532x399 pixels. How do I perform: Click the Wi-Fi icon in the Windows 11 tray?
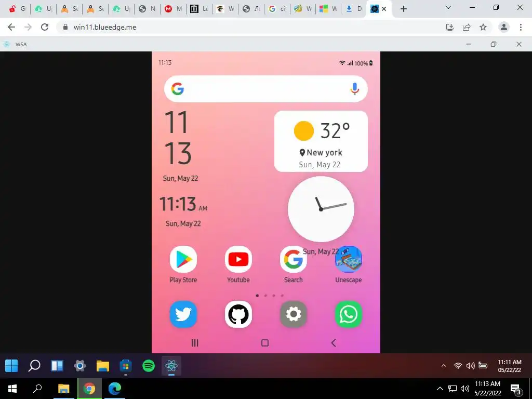coord(458,365)
